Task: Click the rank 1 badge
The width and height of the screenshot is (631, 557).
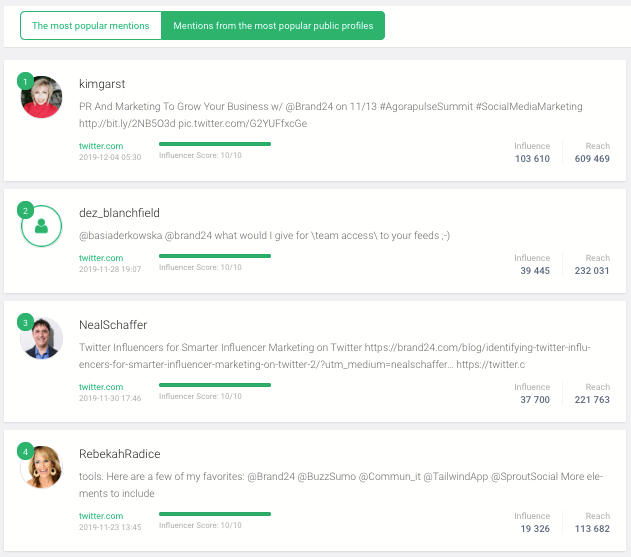Action: (x=25, y=82)
